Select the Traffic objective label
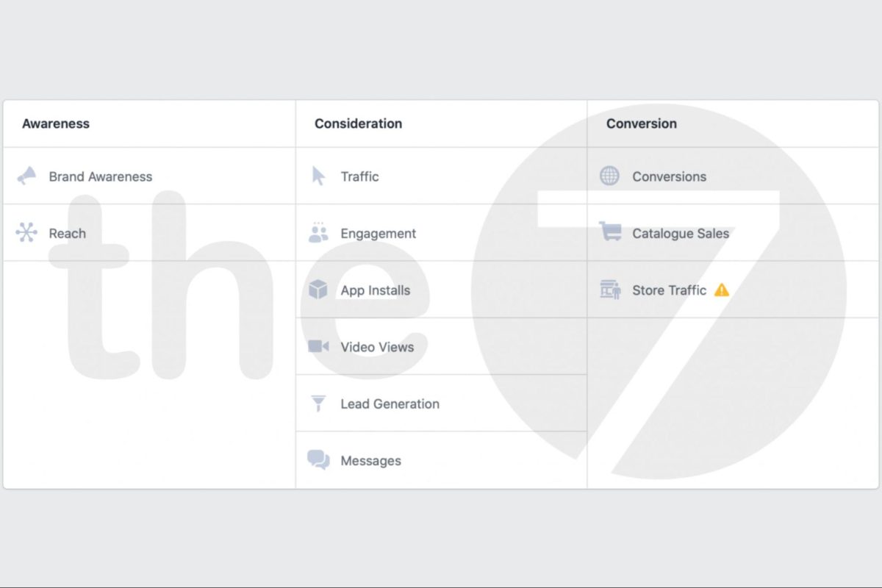Viewport: 882px width, 588px height. (x=360, y=176)
